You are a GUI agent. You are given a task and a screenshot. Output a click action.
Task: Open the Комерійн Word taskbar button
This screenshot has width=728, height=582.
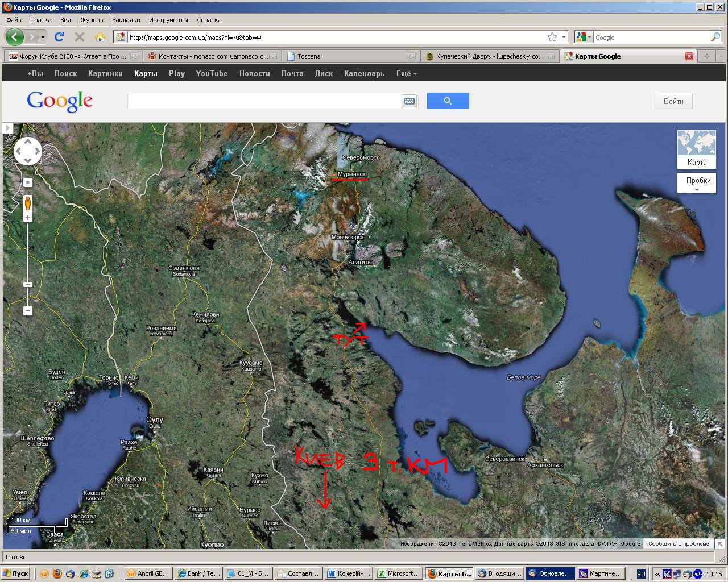(x=349, y=573)
